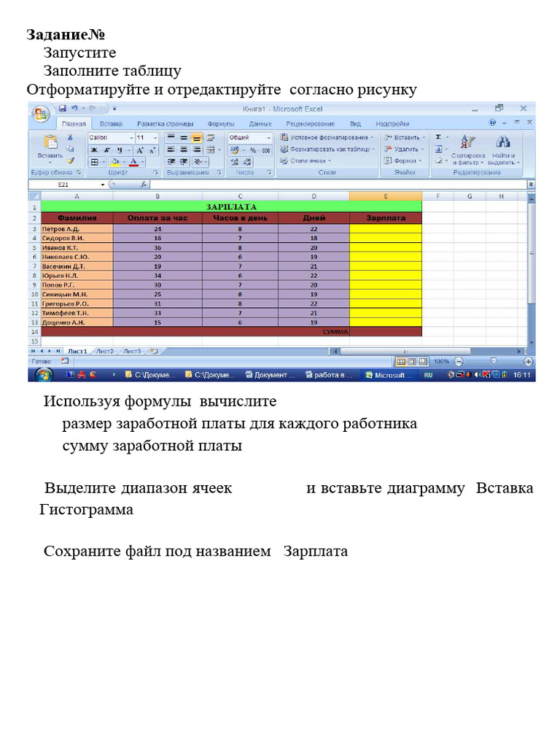Increase font size with large A icon

point(140,150)
